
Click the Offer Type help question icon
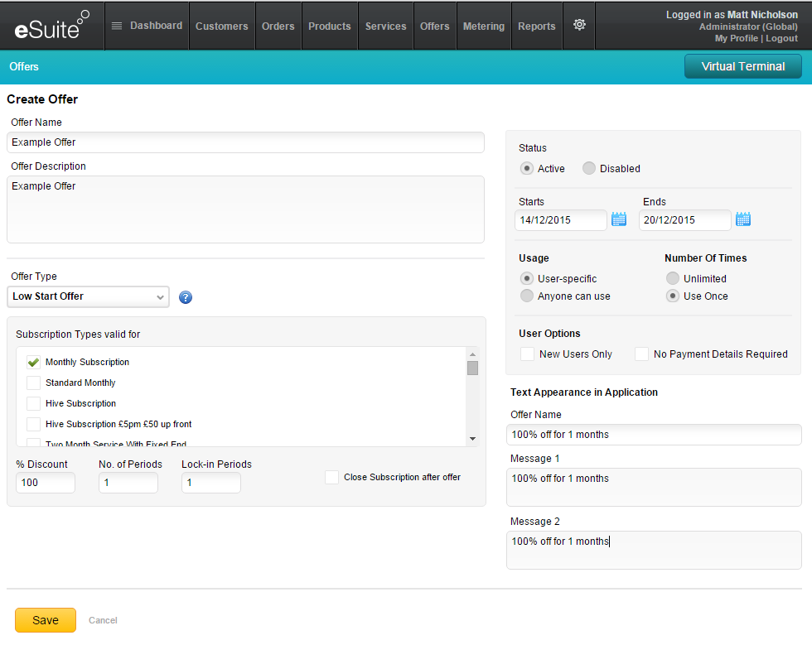186,297
